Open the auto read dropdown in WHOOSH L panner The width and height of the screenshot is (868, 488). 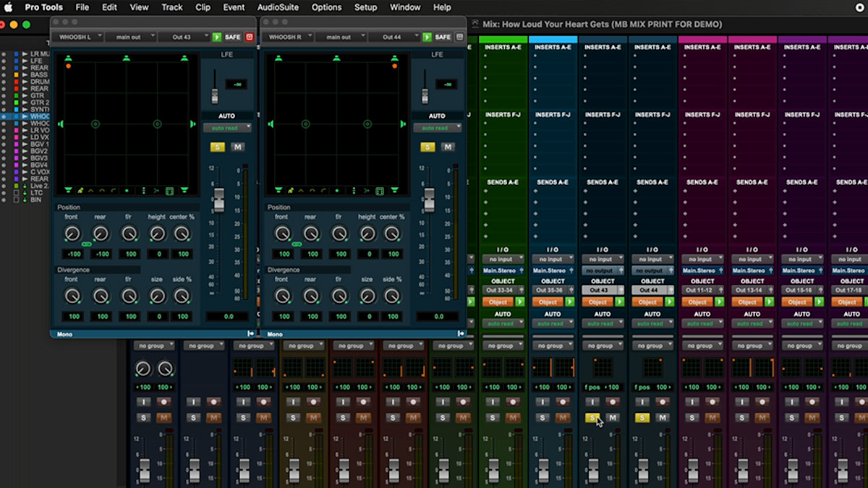click(227, 128)
